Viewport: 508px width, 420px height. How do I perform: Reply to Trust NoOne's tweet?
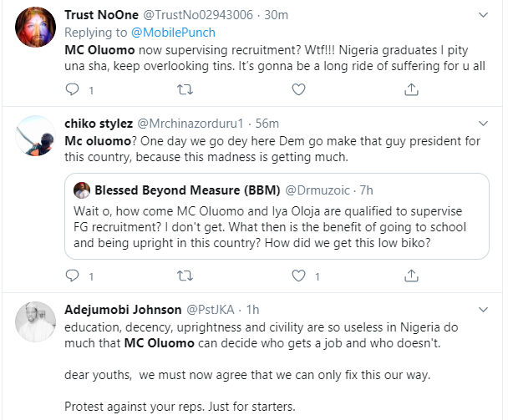tap(72, 88)
